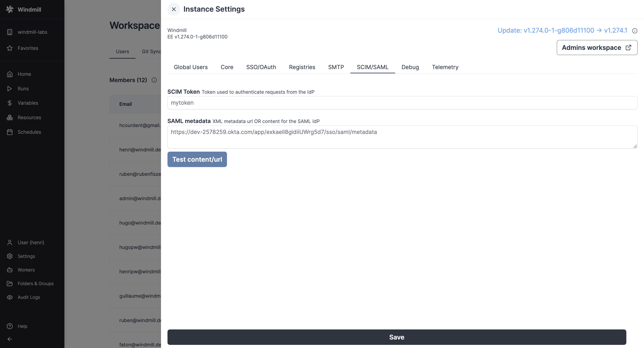Click the Test content/url button

click(x=197, y=159)
